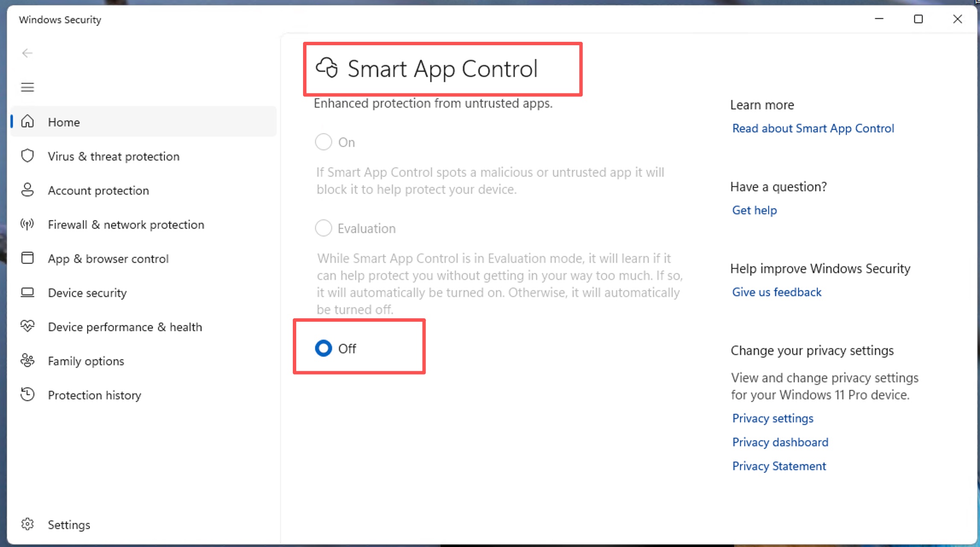Open the hamburger navigation menu icon
Image resolution: width=980 pixels, height=547 pixels.
pos(27,87)
